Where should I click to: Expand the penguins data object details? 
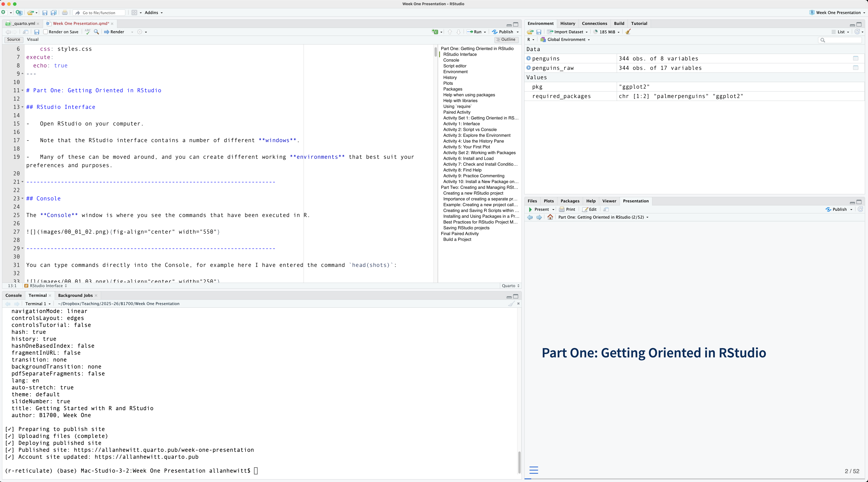[528, 58]
